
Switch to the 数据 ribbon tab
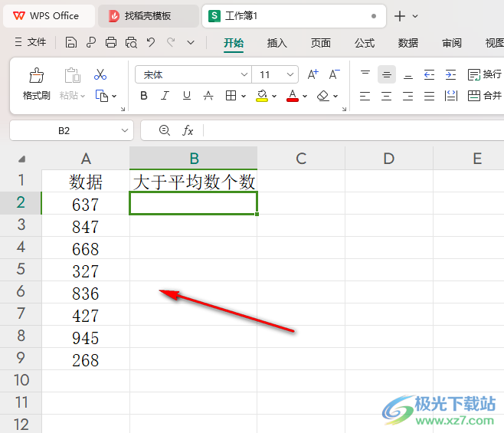point(408,43)
